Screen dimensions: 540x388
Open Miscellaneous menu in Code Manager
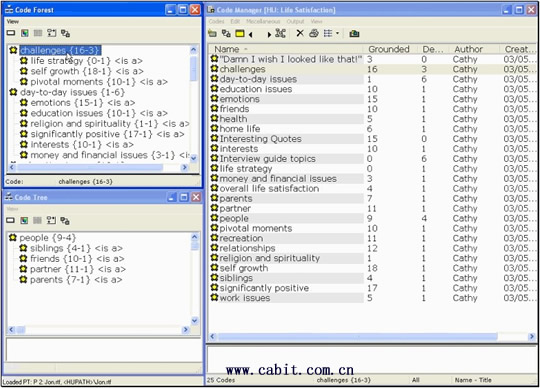[263, 21]
